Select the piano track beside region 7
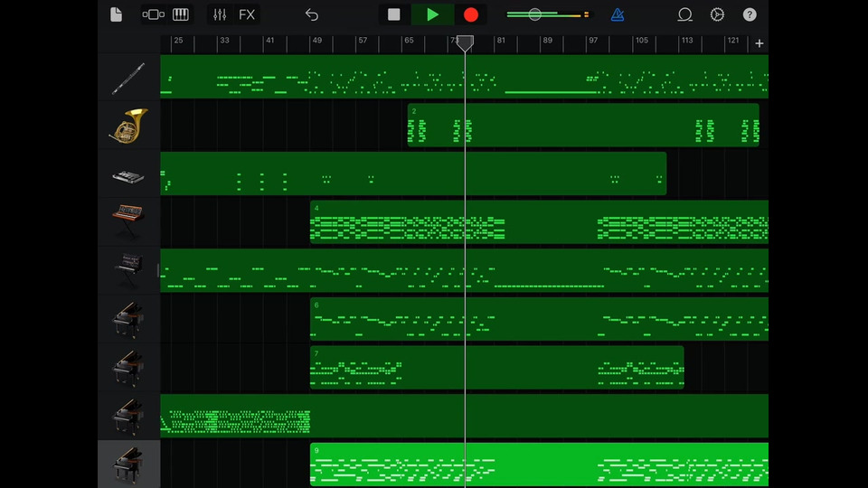This screenshot has width=868, height=488. point(129,368)
